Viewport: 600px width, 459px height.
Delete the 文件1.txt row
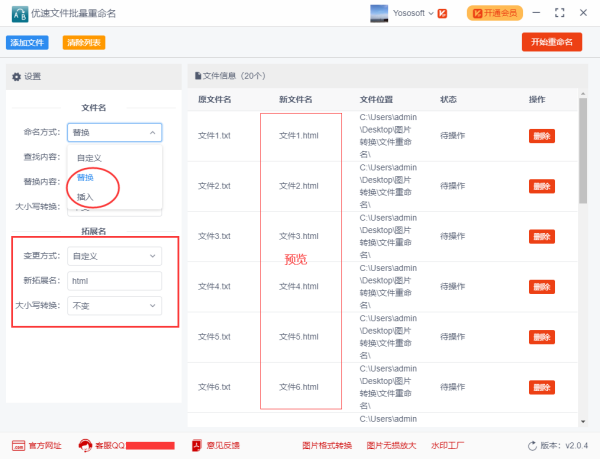pyautogui.click(x=541, y=136)
